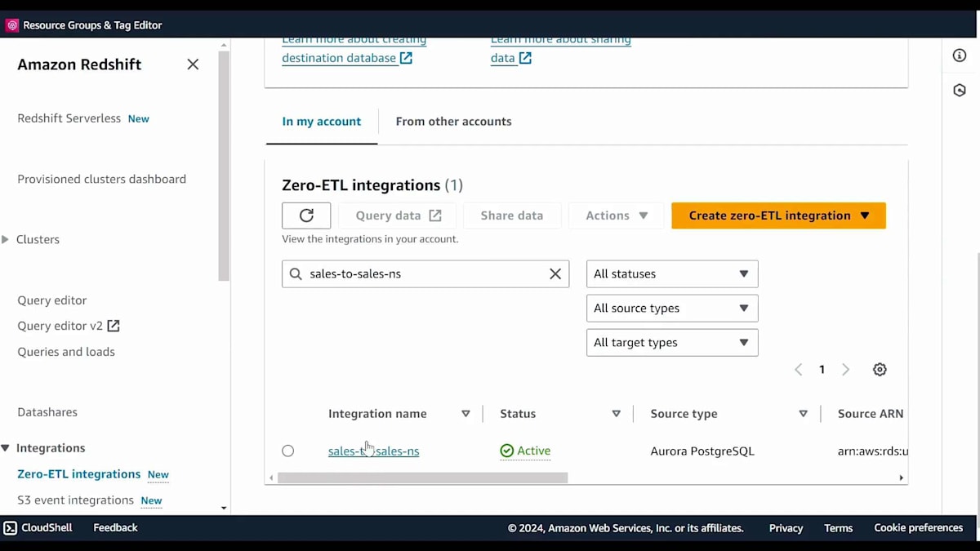980x551 pixels.
Task: Open the Privacy footer link
Action: pyautogui.click(x=786, y=528)
